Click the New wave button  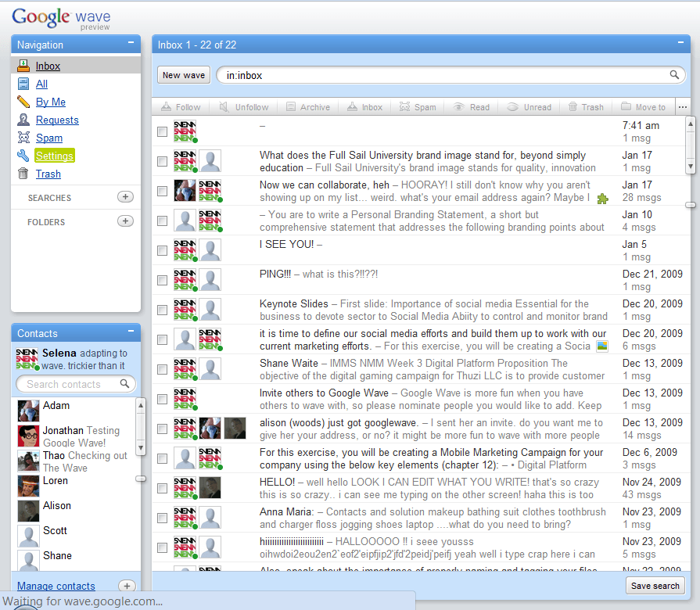184,75
